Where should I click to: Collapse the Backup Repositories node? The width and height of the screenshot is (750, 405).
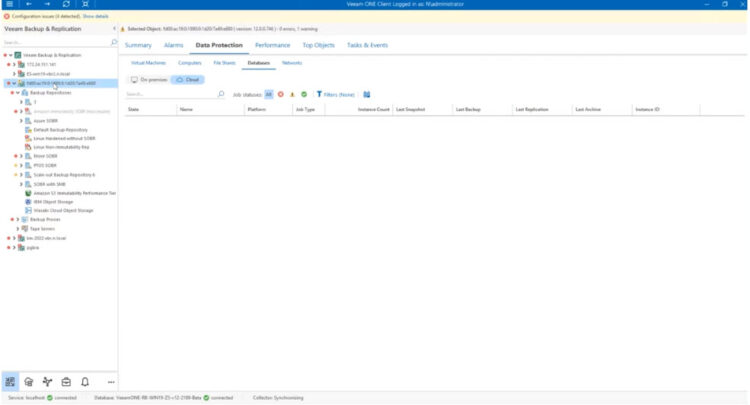[18, 93]
